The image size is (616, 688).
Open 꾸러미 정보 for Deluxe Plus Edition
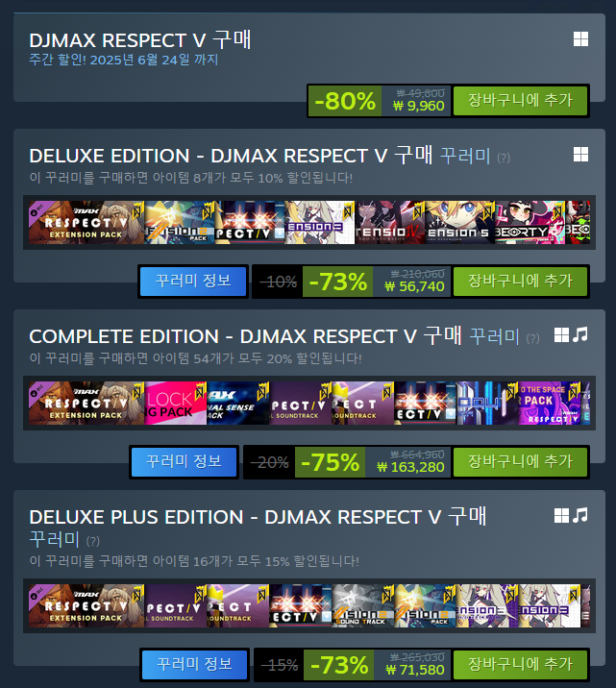click(194, 664)
